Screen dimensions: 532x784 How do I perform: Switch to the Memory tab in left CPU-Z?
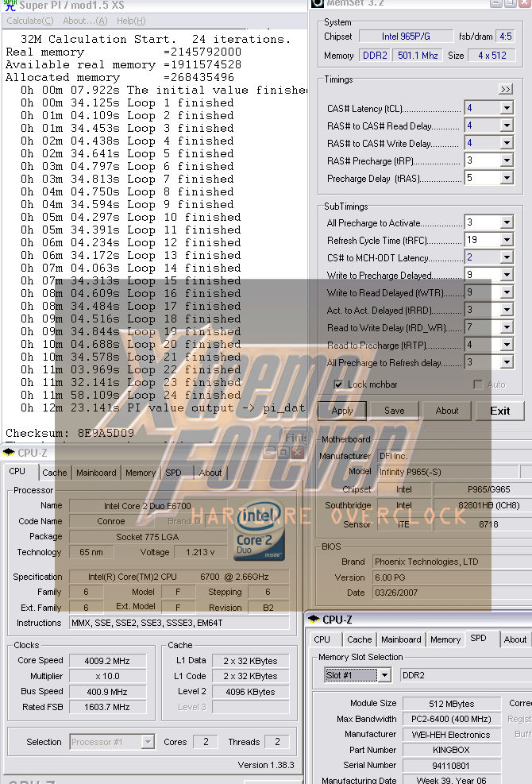coord(141,473)
